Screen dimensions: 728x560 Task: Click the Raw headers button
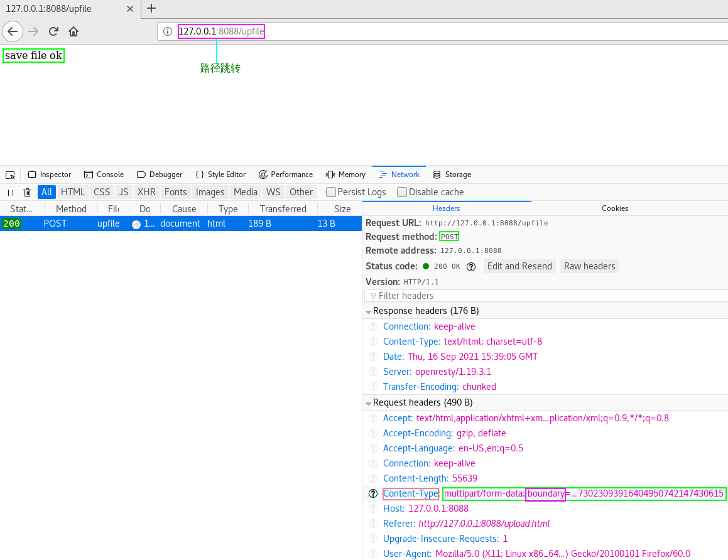point(589,266)
